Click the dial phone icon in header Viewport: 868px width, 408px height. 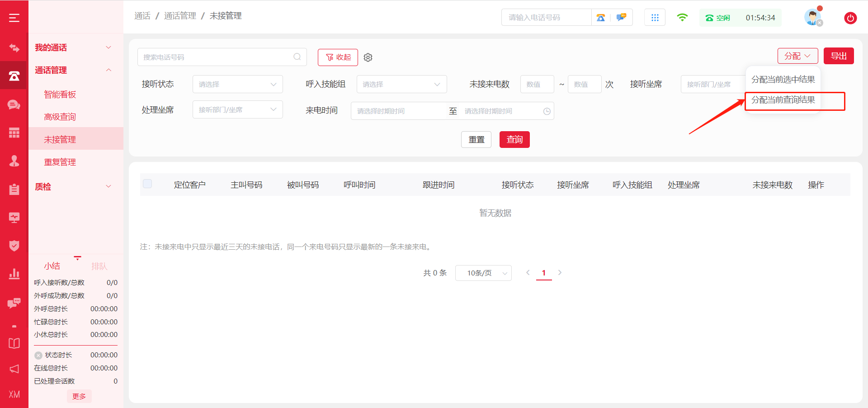600,18
